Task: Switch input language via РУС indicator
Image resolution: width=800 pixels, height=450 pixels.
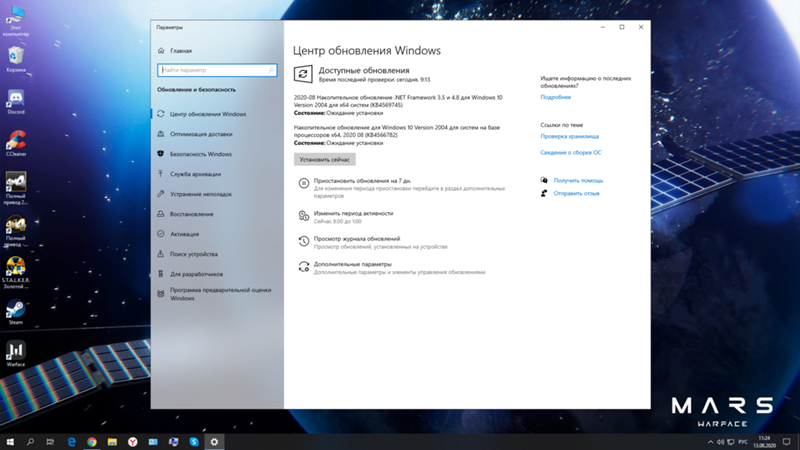Action: [743, 442]
